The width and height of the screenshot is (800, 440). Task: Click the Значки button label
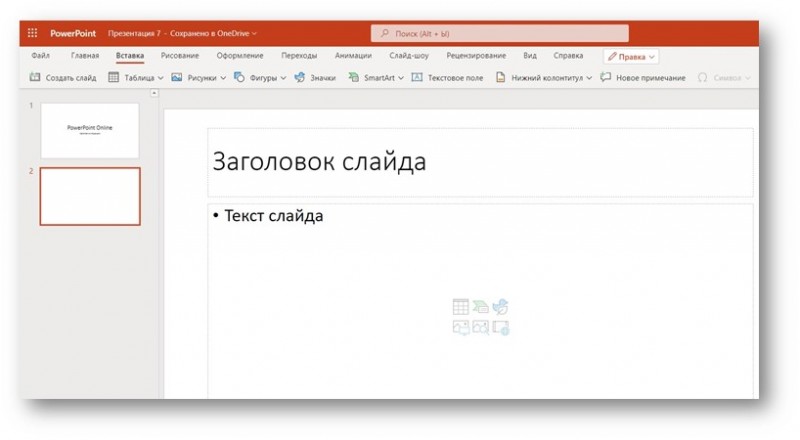[323, 78]
